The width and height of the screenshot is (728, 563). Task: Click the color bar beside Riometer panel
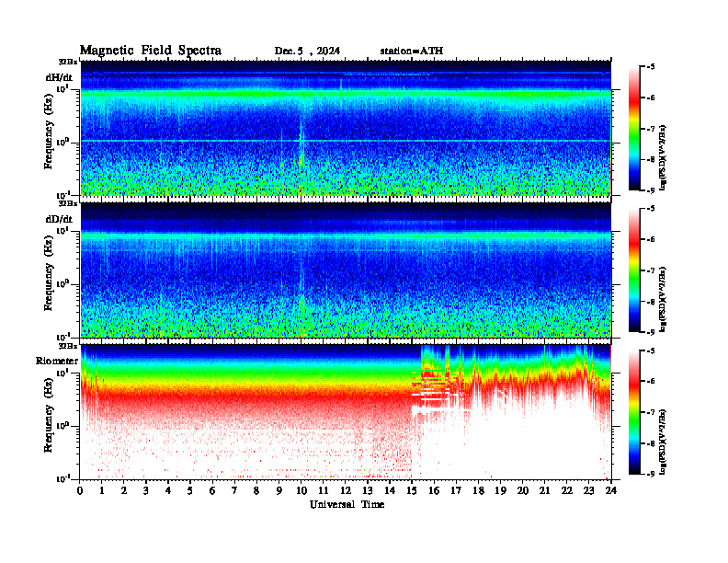634,412
